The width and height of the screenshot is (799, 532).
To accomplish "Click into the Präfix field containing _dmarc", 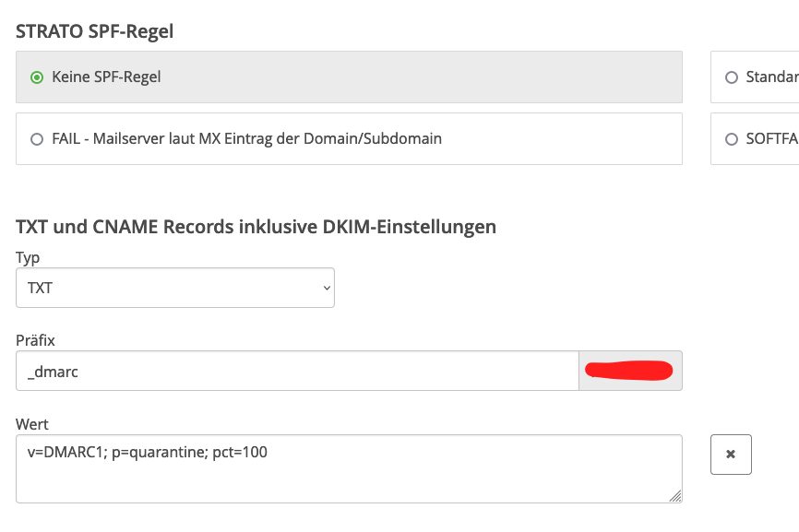I will point(298,372).
